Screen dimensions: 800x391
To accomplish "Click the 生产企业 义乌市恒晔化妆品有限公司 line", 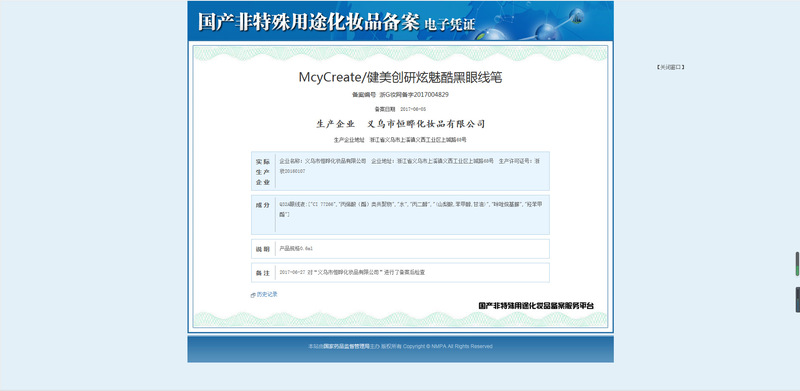I will [x=400, y=124].
